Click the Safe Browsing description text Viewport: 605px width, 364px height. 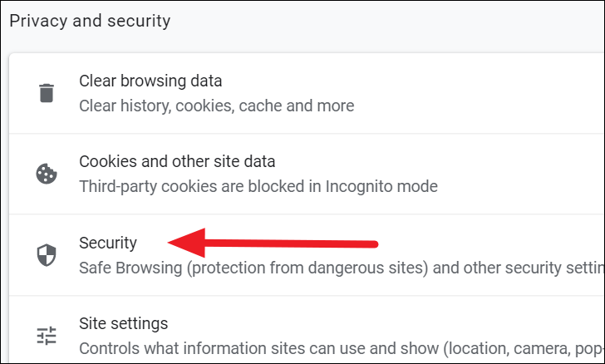tap(342, 268)
